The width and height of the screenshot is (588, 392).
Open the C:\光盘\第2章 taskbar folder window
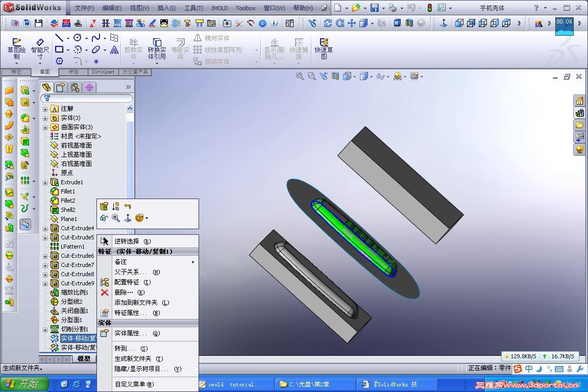[x=315, y=384]
